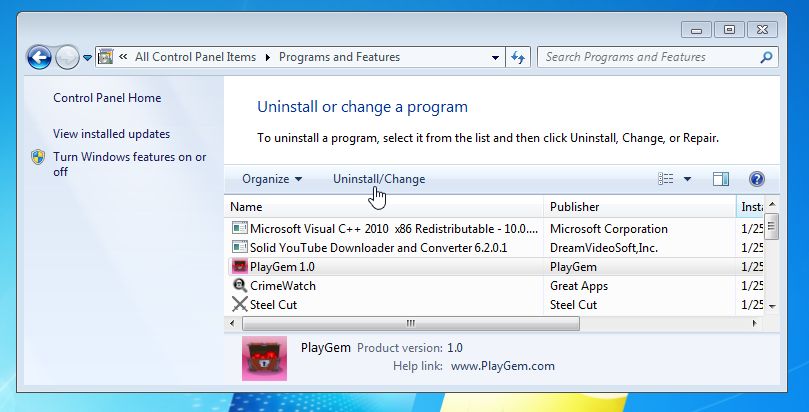Click the horizontal scrollbar right arrow

tap(755, 324)
